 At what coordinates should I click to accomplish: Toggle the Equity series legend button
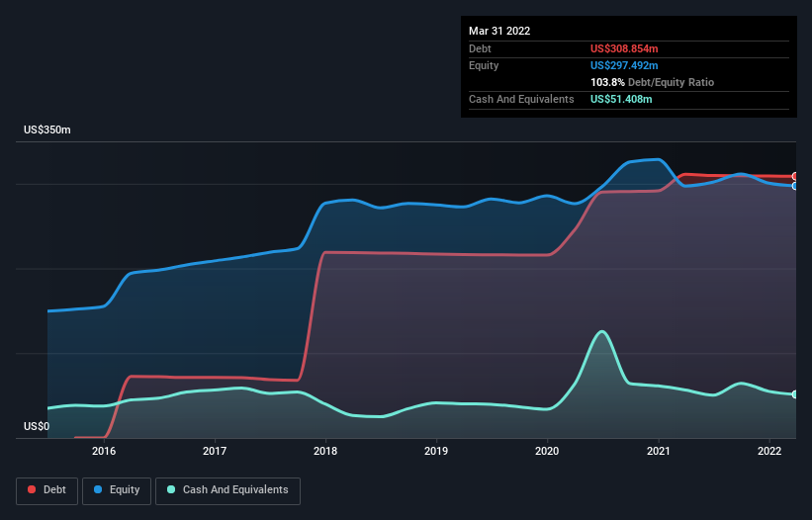pyautogui.click(x=117, y=490)
